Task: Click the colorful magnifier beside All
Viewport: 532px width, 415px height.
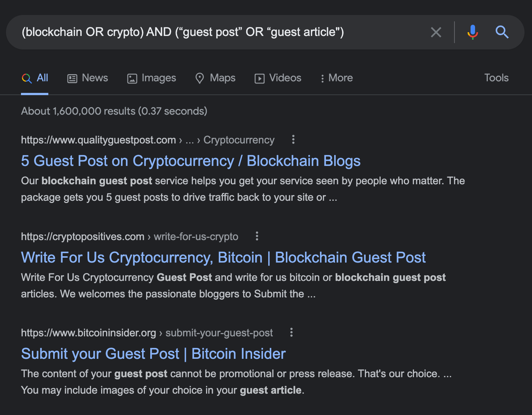Action: click(26, 78)
